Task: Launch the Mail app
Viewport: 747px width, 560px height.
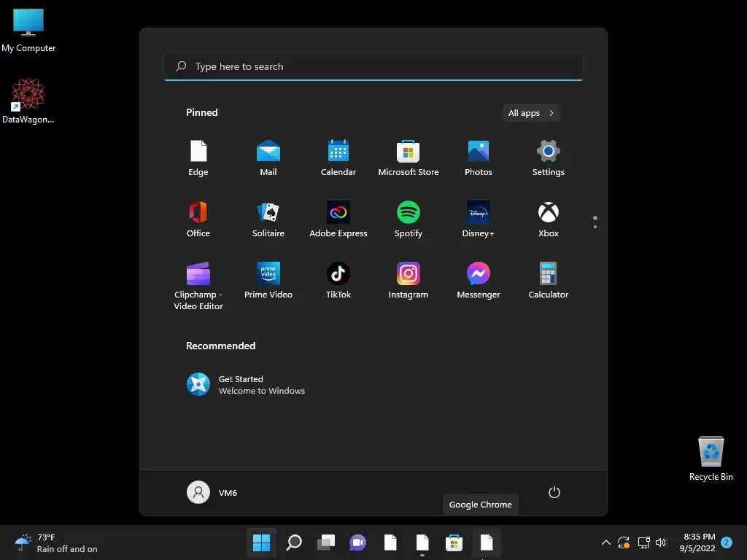Action: point(268,158)
